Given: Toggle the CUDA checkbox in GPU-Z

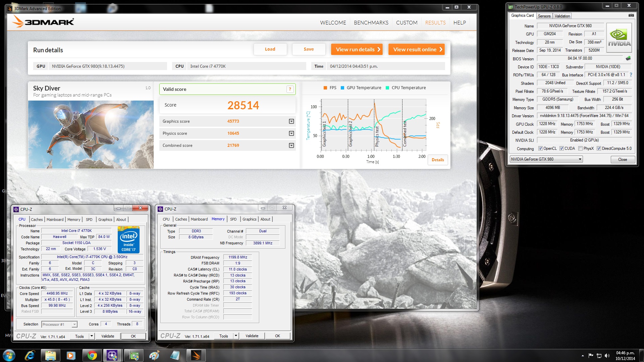Looking at the screenshot, I should (x=561, y=148).
